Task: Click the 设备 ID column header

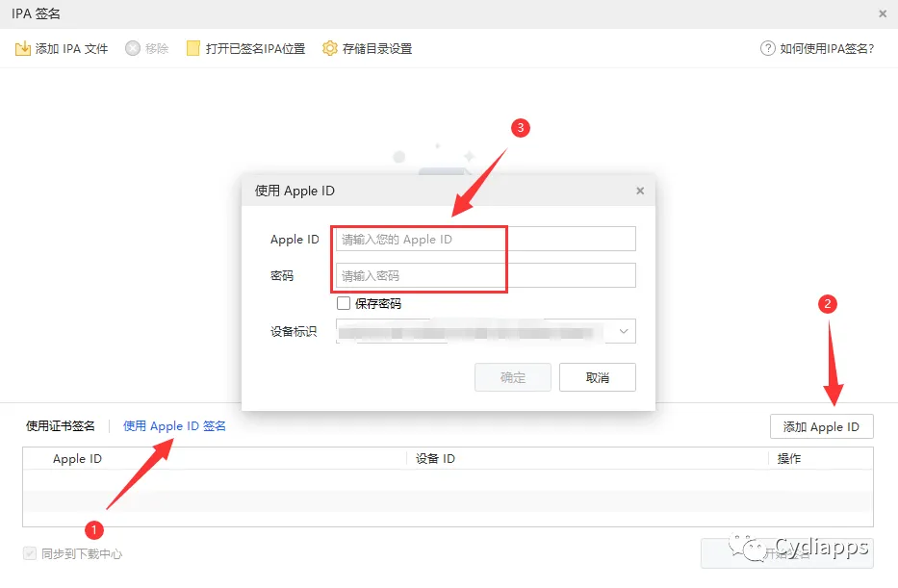Action: 435,459
